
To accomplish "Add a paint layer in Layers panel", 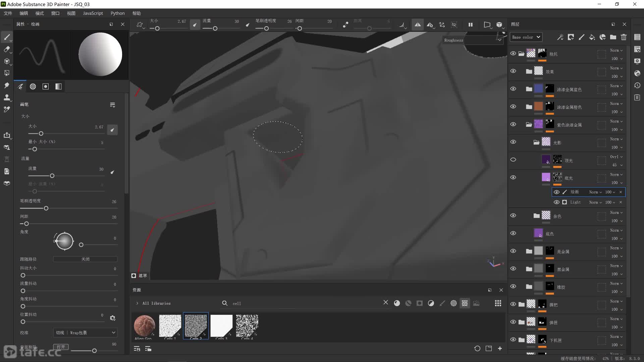I will 581,37.
